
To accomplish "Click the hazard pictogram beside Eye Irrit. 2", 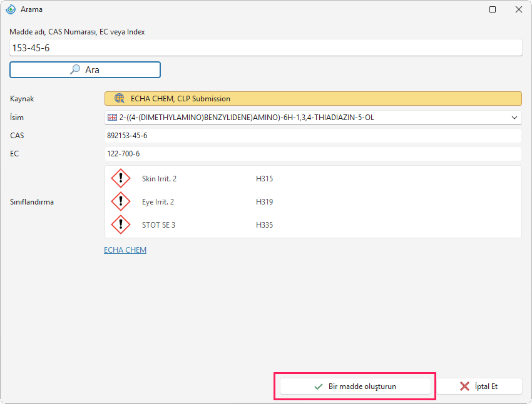I will (x=121, y=201).
